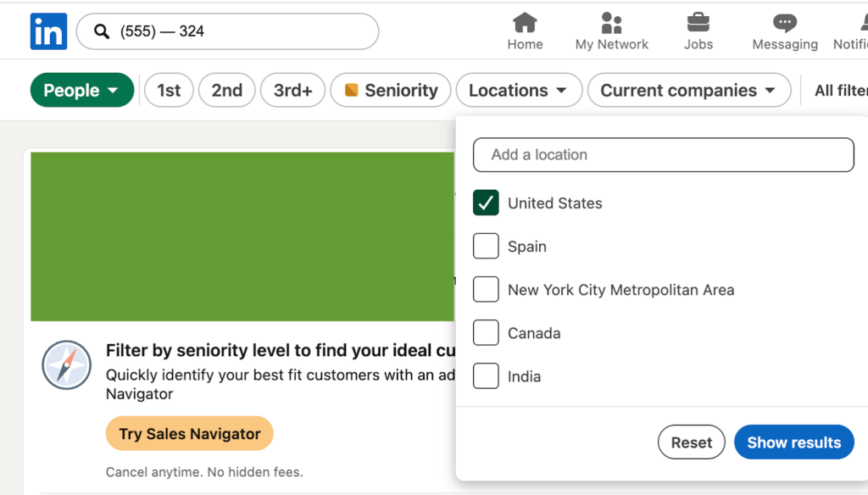Tick the Canada location checkbox
868x495 pixels.
pos(486,333)
